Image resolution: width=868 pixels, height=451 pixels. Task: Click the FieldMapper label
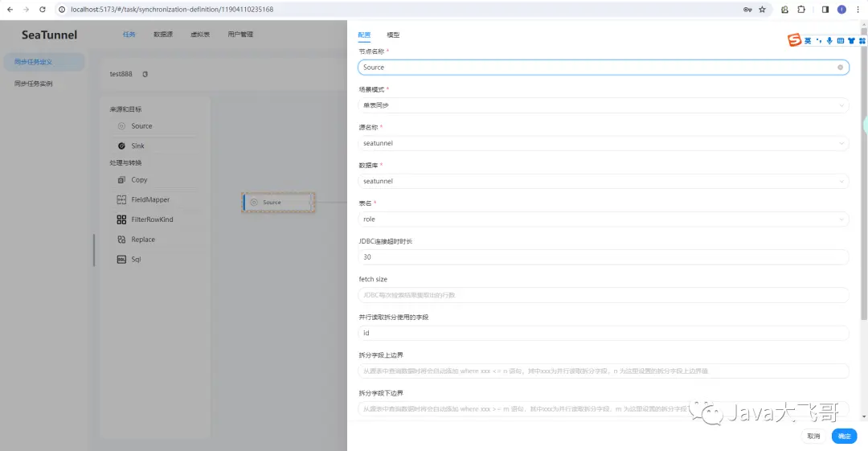pyautogui.click(x=150, y=199)
